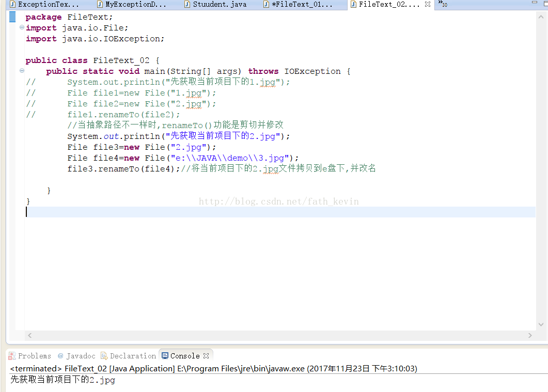Minimize the editor area

tap(535, 3)
